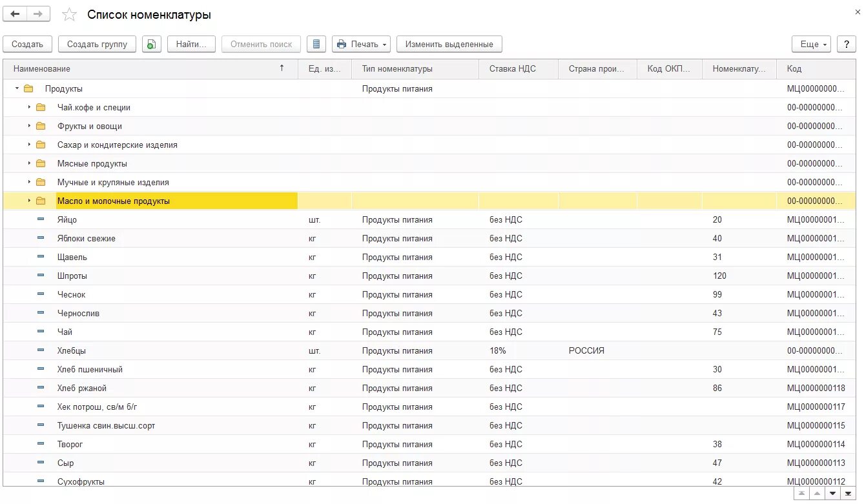Expand the Чай.кофе и специи group
Viewport: 864px width, 504px height.
pyautogui.click(x=29, y=107)
